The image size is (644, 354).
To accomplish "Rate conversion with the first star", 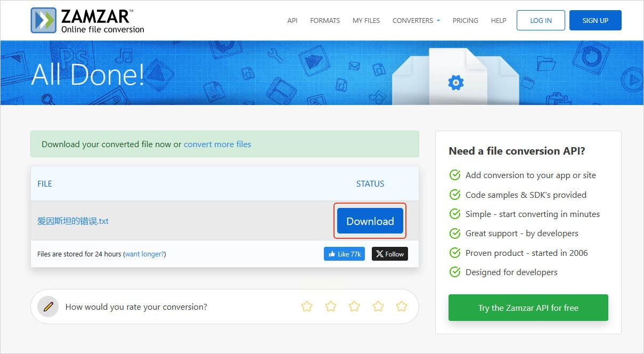I will pyautogui.click(x=307, y=306).
